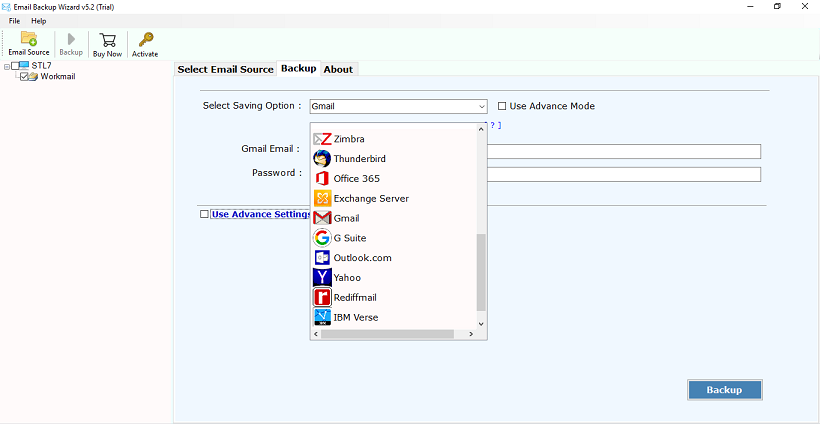Open the Use Advance Settings link

pyautogui.click(x=261, y=214)
